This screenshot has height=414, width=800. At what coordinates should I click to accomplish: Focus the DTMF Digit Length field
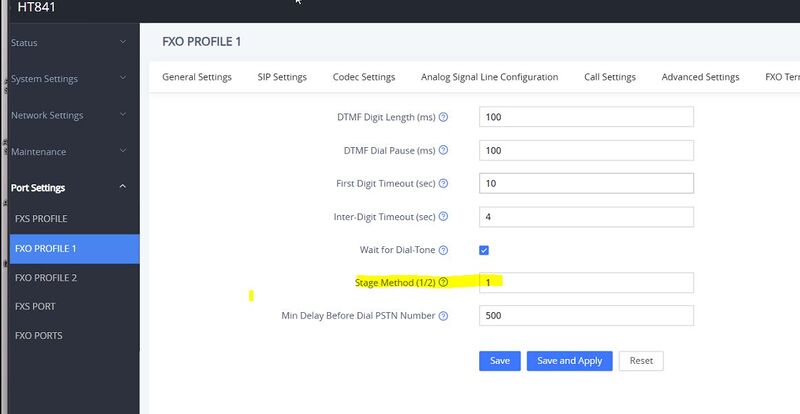(586, 117)
